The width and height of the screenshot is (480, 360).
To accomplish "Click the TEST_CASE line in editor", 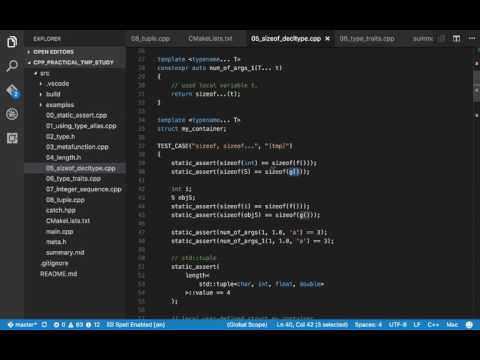I will point(225,146).
